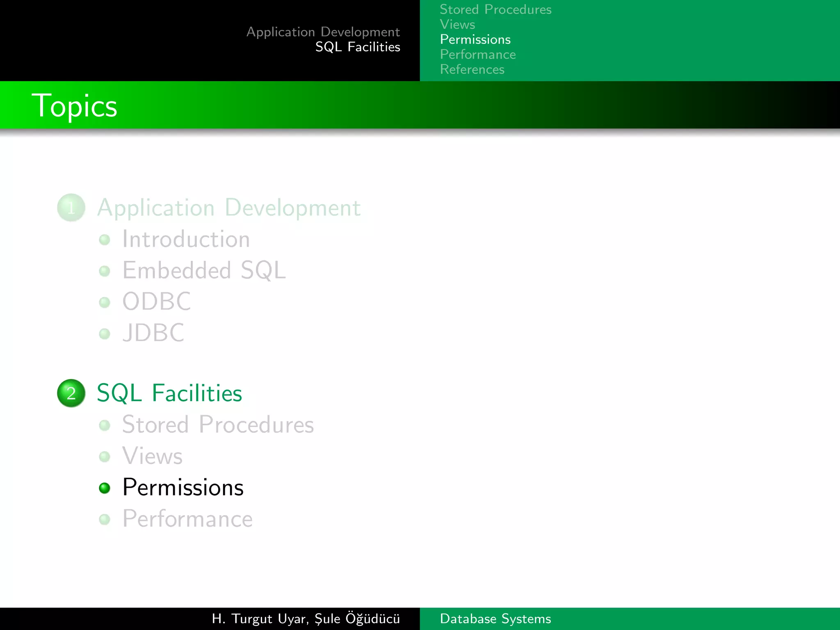Screen dimensions: 840x630
Task: Click the faded bullet beside JDBC
Action: [x=105, y=333]
